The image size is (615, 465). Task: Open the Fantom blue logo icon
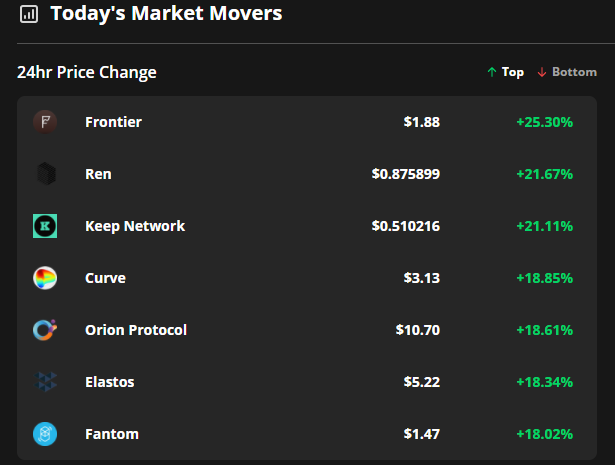pos(45,434)
